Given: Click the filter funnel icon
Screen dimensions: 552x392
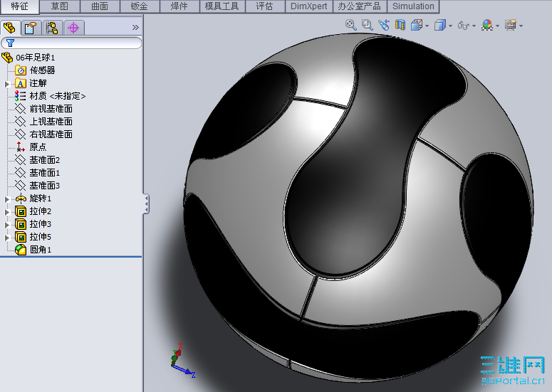Looking at the screenshot, I should click(10, 43).
